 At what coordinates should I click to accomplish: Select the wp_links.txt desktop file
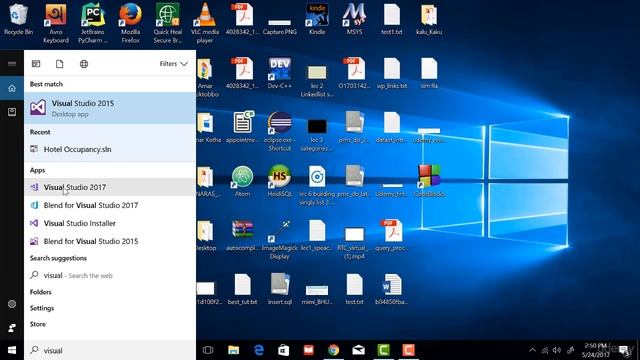pyautogui.click(x=392, y=73)
